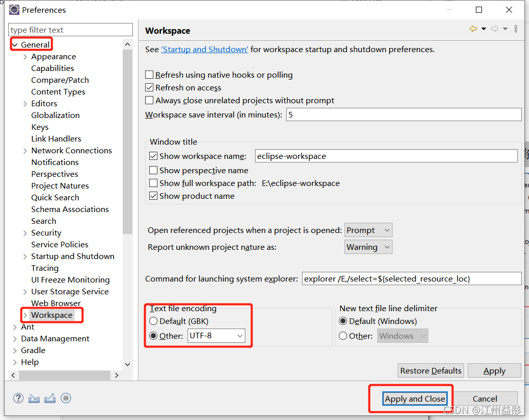The height and width of the screenshot is (420, 529).
Task: Click the import preferences icon
Action: 34,399
